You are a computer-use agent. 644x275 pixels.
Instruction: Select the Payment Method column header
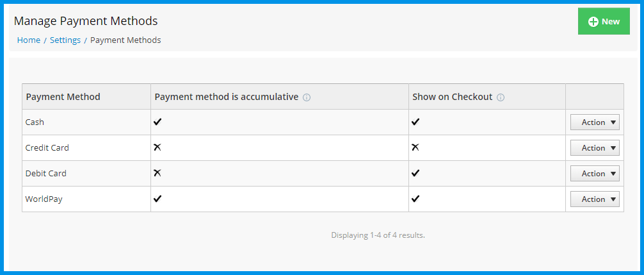click(x=63, y=97)
